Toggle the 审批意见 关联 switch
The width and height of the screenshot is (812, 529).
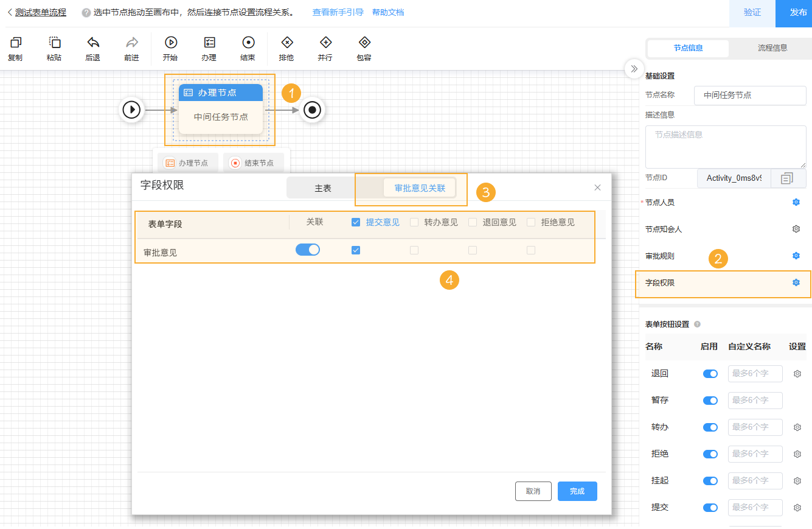coord(307,249)
